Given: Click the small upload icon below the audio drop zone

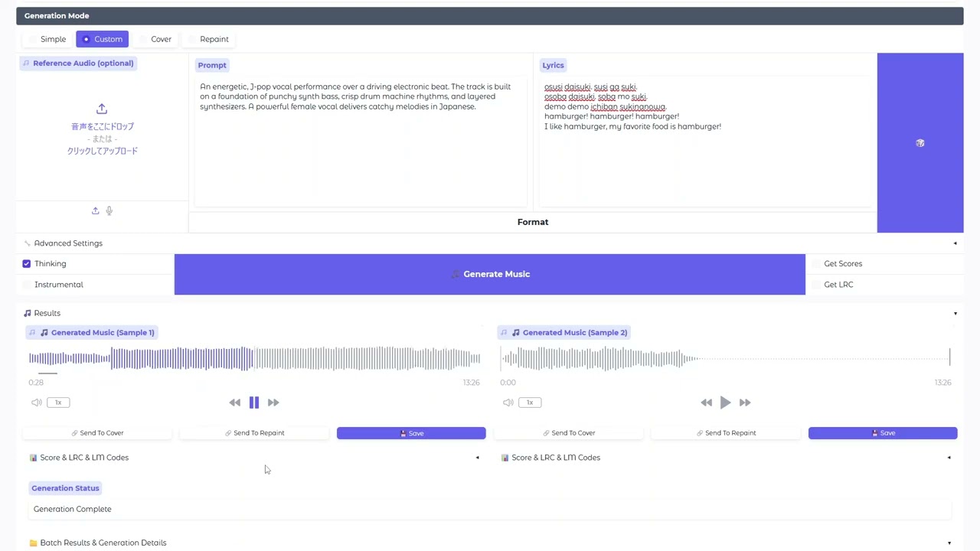Looking at the screenshot, I should point(96,210).
